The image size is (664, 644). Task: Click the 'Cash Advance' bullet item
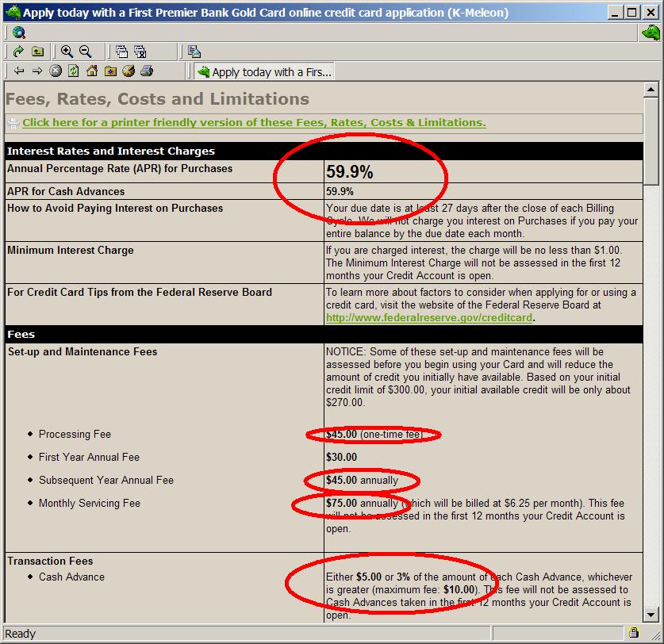71,577
